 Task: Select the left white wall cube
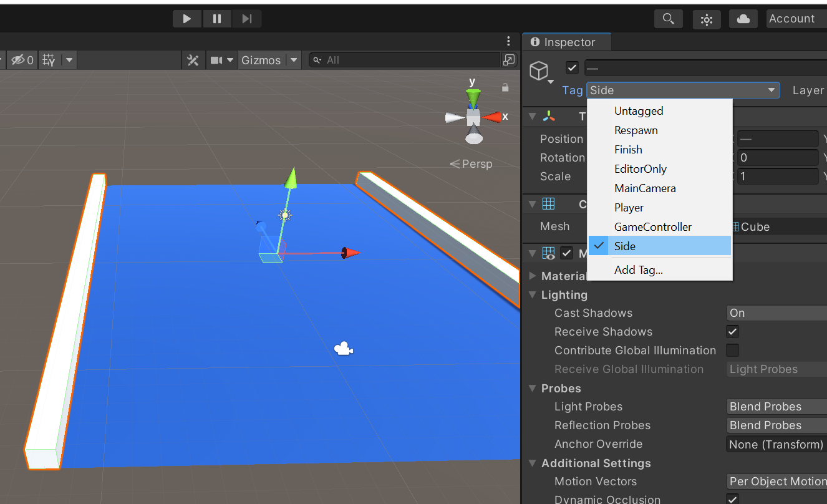click(x=65, y=321)
